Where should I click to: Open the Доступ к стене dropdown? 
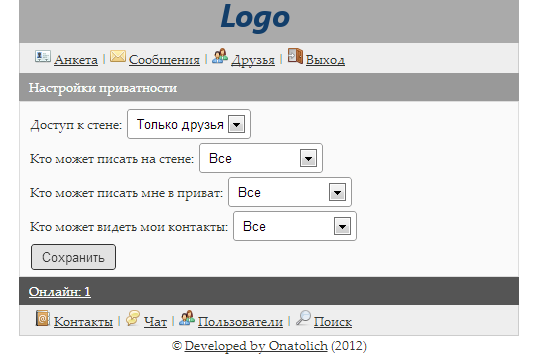(189, 124)
